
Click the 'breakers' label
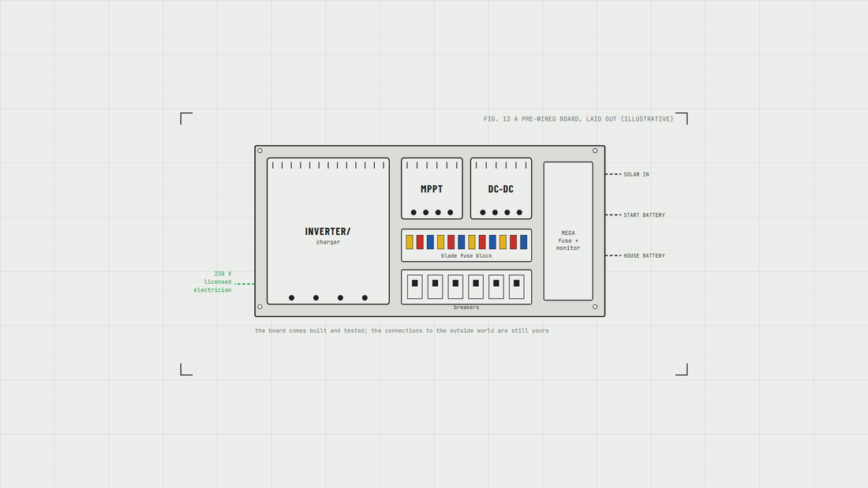(x=466, y=307)
